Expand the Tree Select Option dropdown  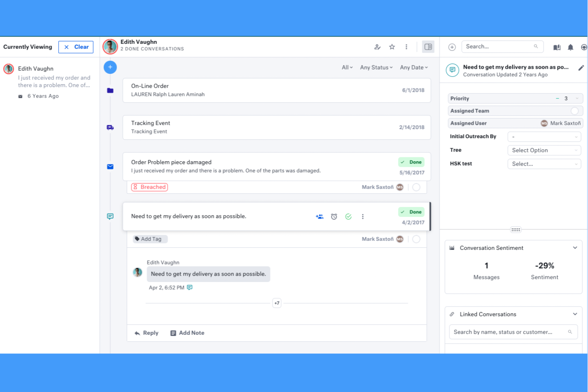[x=544, y=150]
